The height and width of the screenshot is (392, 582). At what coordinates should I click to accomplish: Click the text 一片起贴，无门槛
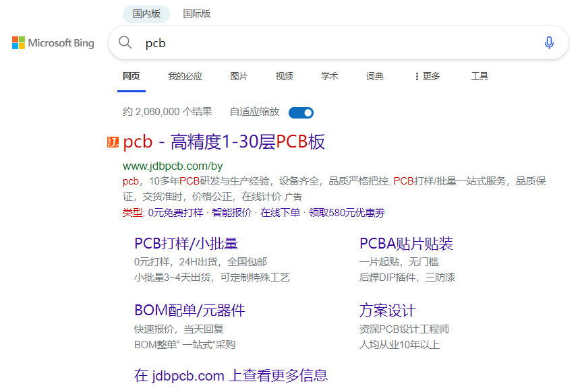pos(399,262)
